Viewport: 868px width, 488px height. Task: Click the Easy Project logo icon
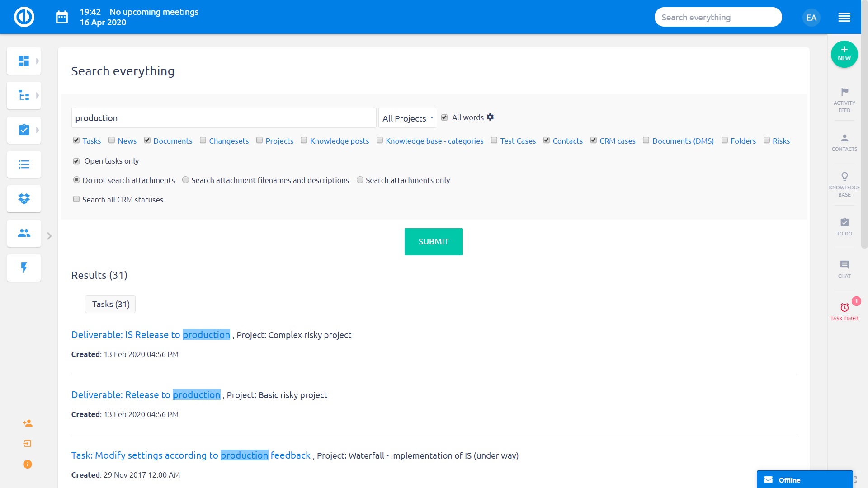pos(24,17)
